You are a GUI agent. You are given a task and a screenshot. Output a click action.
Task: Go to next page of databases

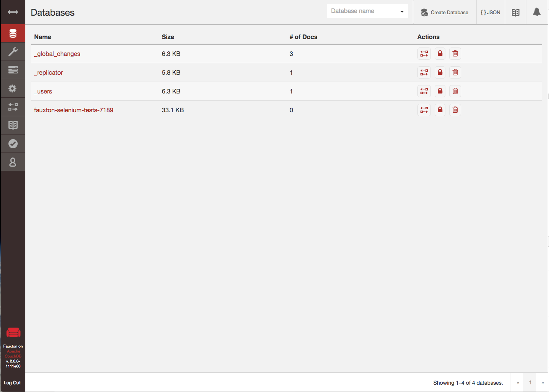[x=542, y=382]
